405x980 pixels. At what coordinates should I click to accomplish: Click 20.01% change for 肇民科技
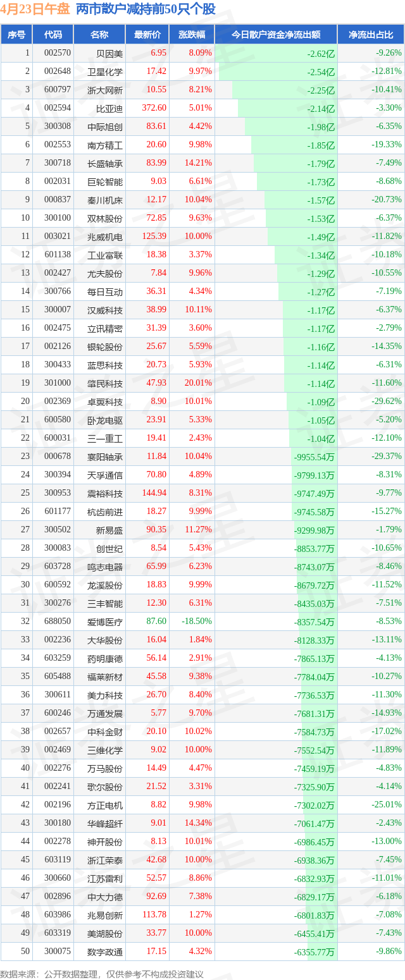(x=198, y=383)
